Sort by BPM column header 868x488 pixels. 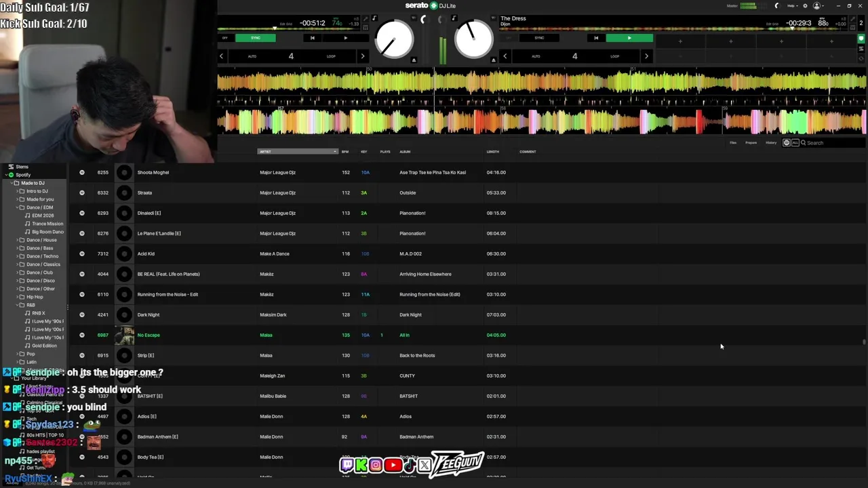click(x=345, y=152)
